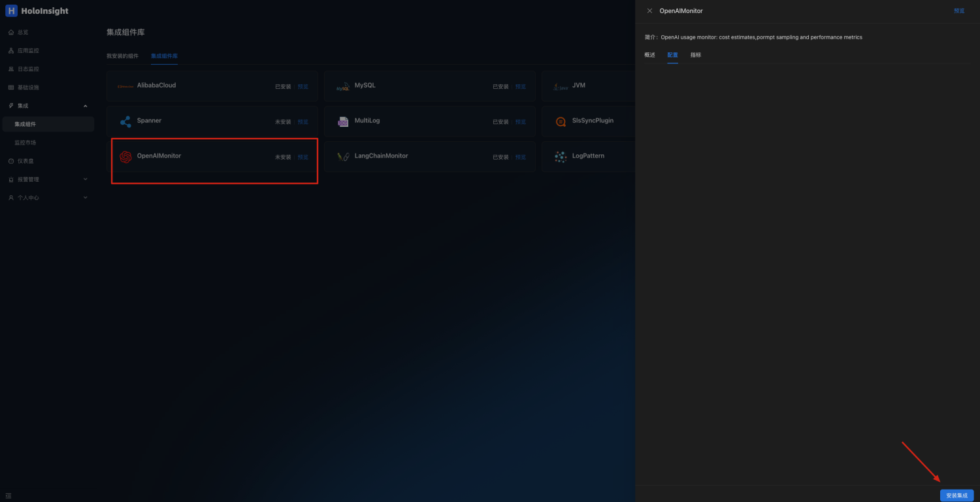Click the SlsSyncPlugin card title
The height and width of the screenshot is (502, 980).
coord(593,120)
